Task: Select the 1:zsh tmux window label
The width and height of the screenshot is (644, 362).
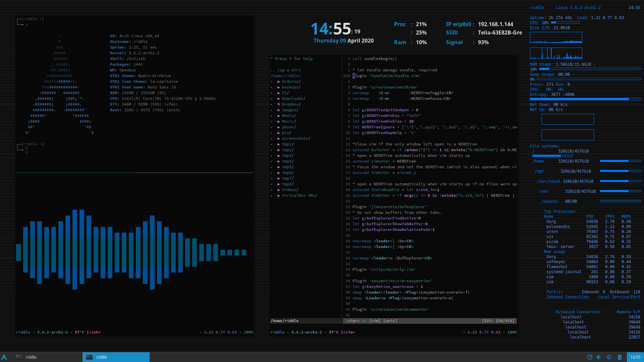Action: click(93, 332)
